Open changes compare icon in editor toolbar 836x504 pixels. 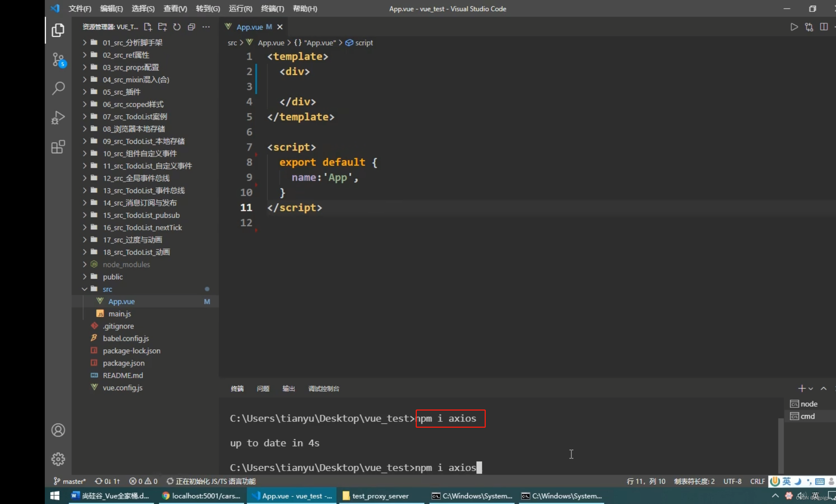click(809, 27)
